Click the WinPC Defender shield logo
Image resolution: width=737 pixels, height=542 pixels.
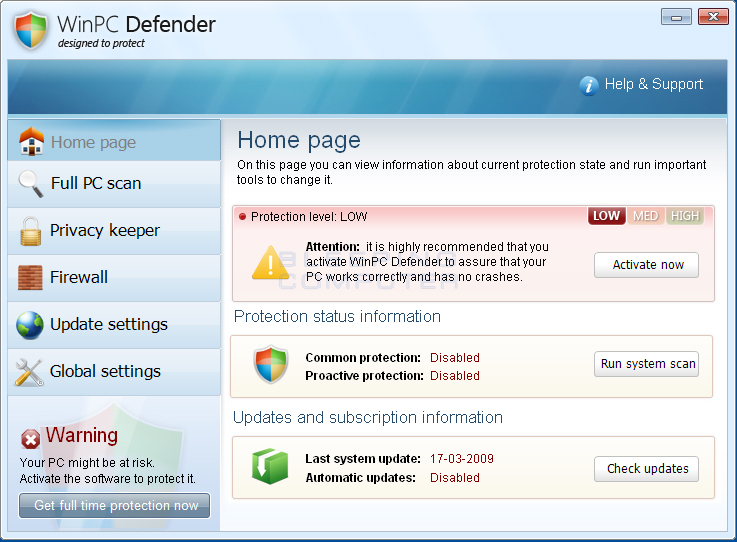[31, 30]
